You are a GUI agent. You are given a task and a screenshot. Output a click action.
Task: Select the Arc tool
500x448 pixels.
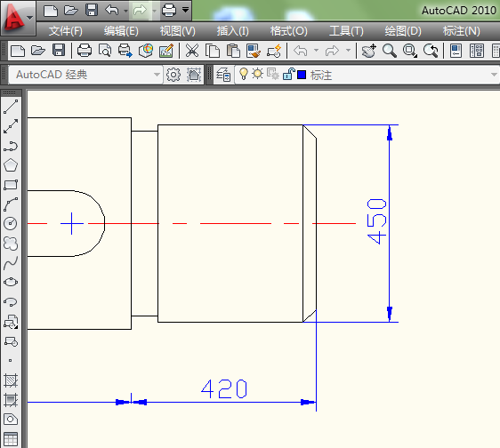pos(11,204)
